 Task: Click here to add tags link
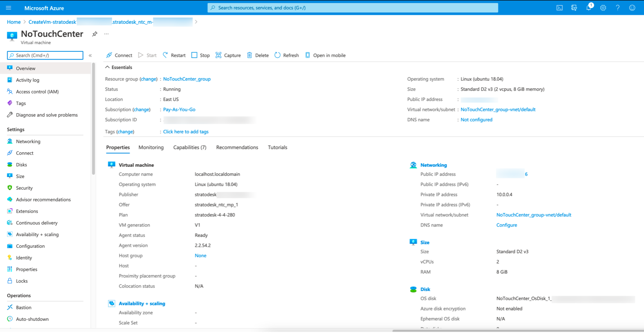pos(186,132)
